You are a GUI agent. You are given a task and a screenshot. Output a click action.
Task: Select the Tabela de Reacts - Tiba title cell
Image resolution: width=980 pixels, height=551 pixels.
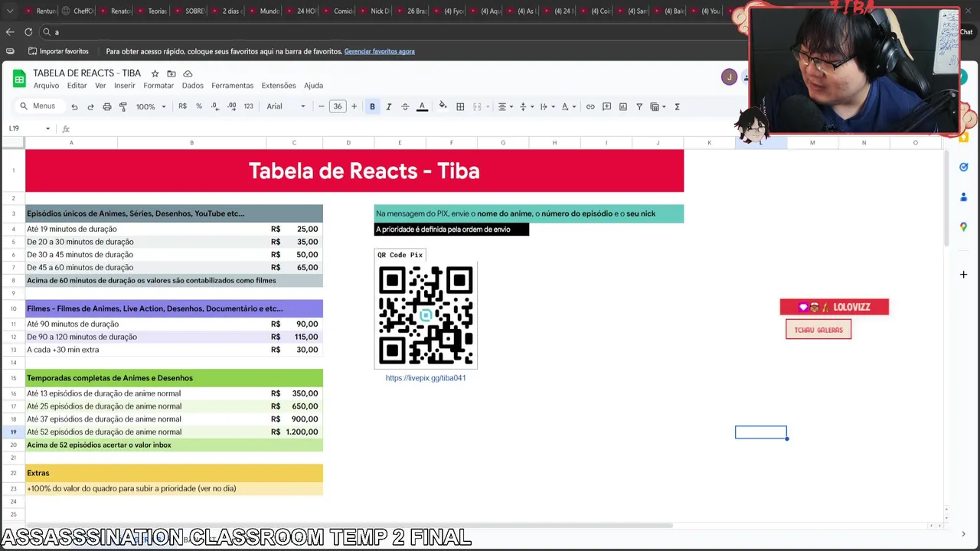tap(354, 171)
